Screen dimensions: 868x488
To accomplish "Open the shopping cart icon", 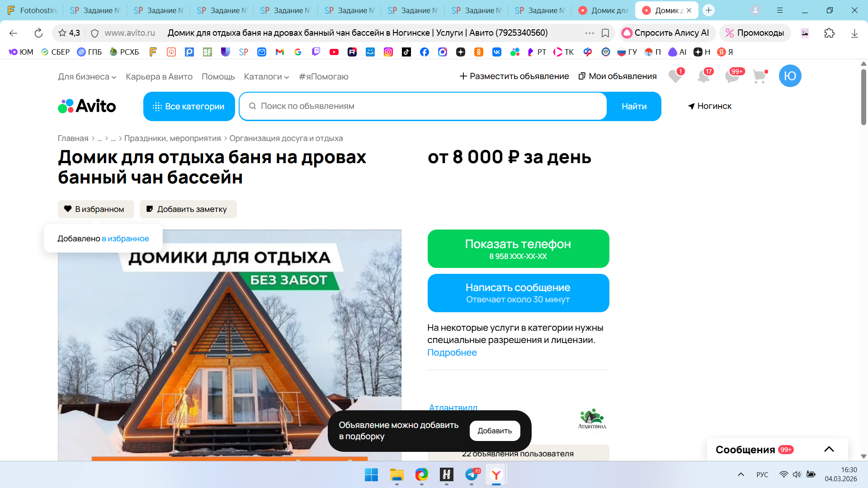I will coord(759,76).
